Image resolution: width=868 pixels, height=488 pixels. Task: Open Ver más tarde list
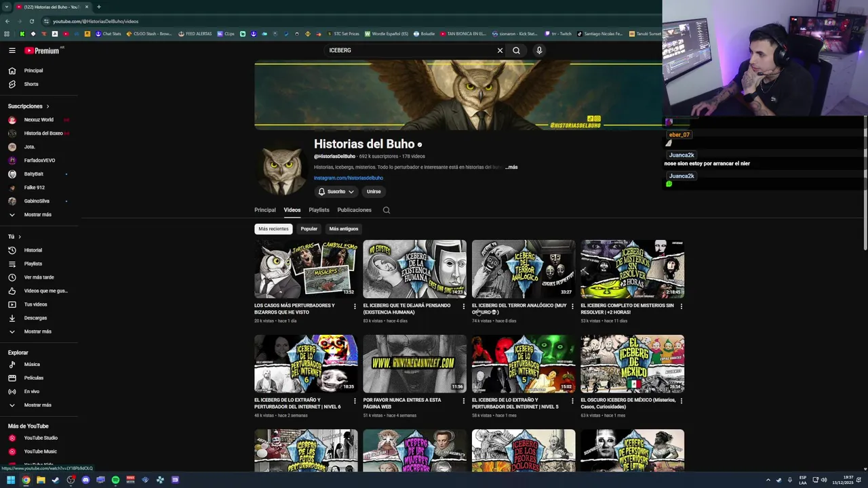pyautogui.click(x=39, y=277)
